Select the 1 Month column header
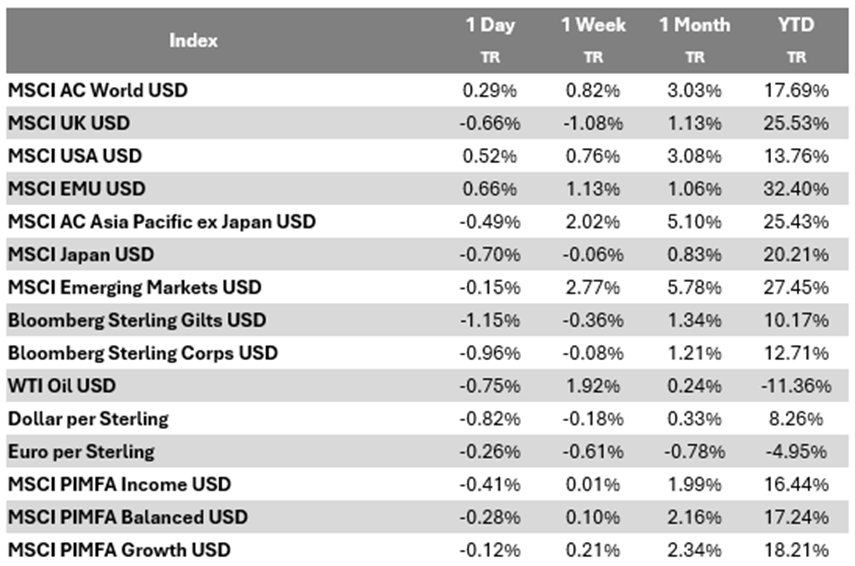Viewport: 855px width, 566px height. click(694, 25)
